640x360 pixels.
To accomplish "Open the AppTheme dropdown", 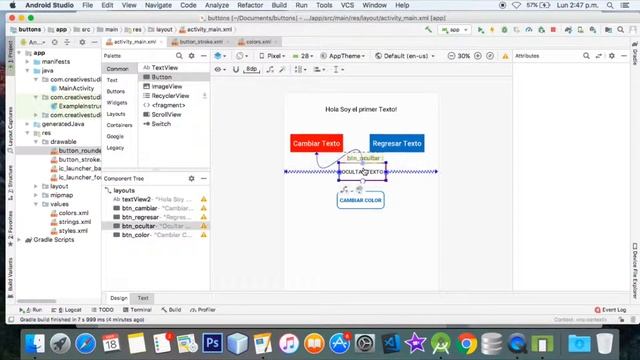I will click(x=342, y=56).
